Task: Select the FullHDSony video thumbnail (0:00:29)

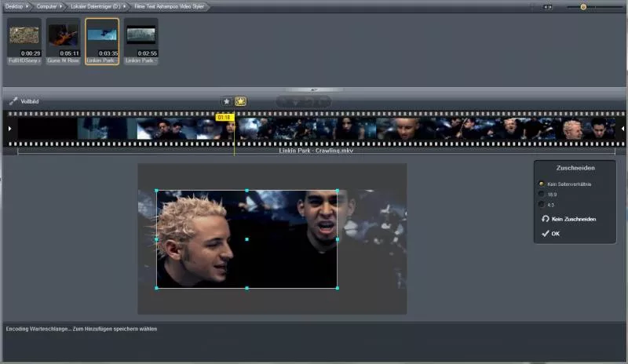Action: (x=24, y=42)
